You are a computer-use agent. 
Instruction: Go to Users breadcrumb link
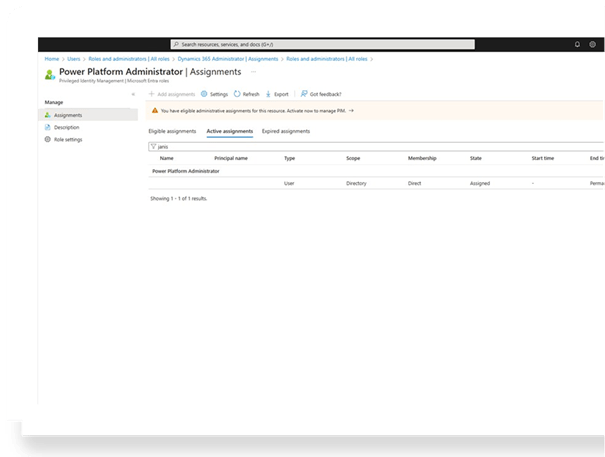point(74,59)
